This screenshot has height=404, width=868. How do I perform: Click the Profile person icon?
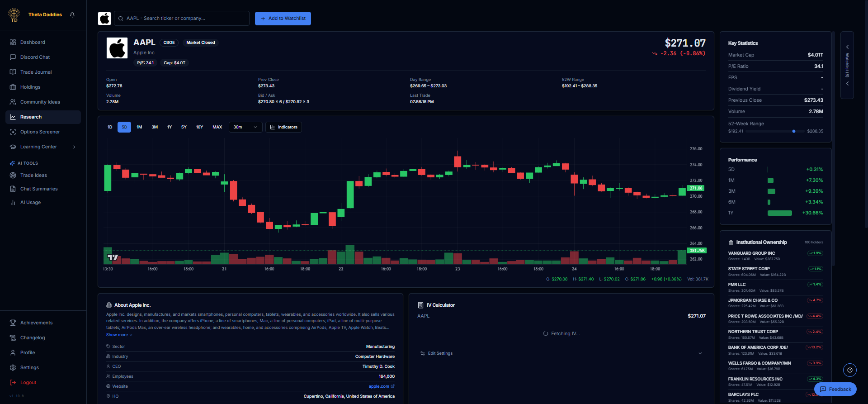[13, 353]
